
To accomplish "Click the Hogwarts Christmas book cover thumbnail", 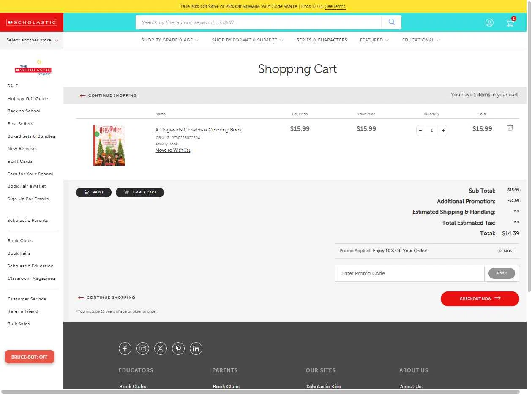I will coord(109,145).
